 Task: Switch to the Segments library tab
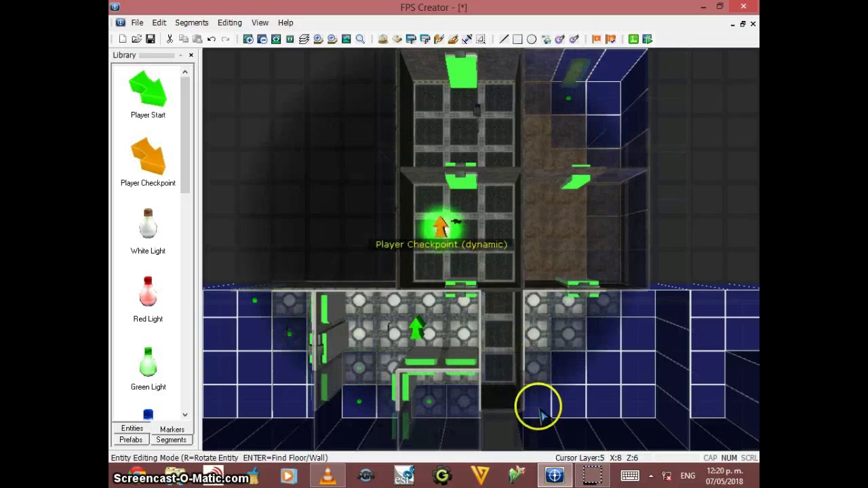[171, 440]
